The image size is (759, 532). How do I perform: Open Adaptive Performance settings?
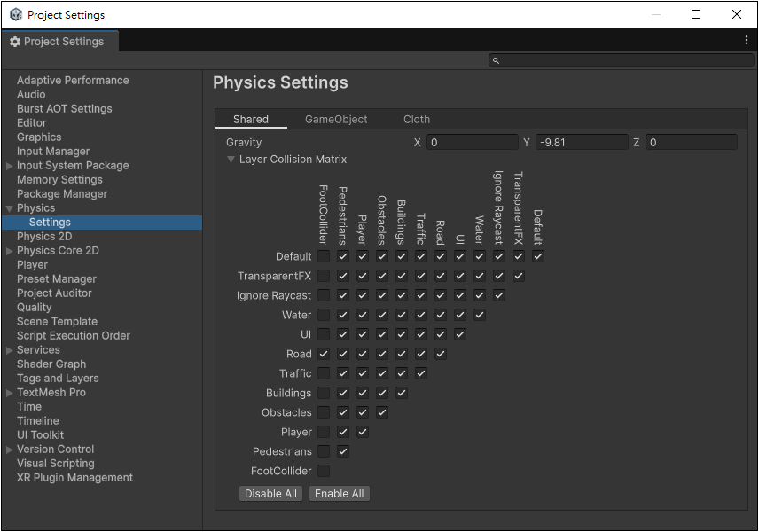point(73,81)
